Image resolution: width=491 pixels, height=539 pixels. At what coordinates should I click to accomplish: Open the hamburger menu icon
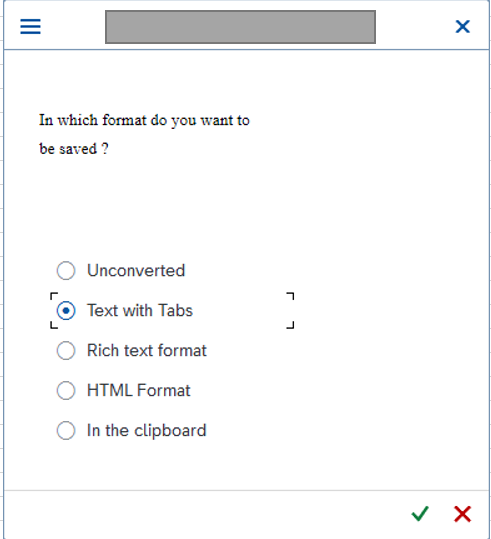coord(30,26)
